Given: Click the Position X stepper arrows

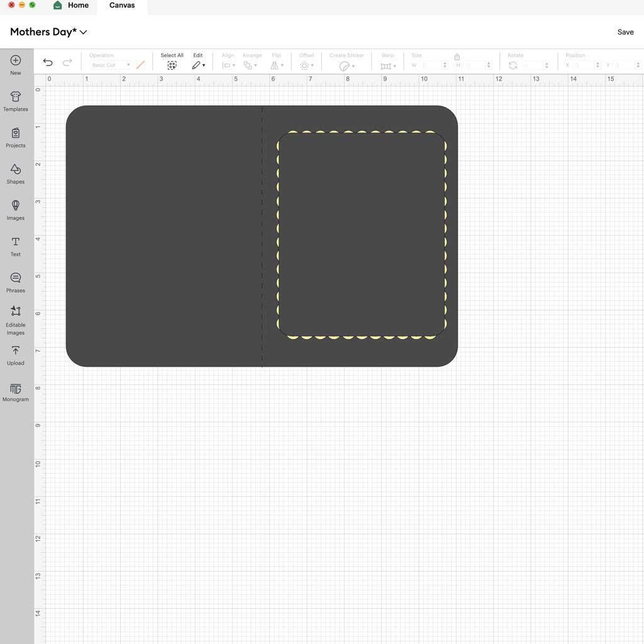Looking at the screenshot, I should [597, 65].
